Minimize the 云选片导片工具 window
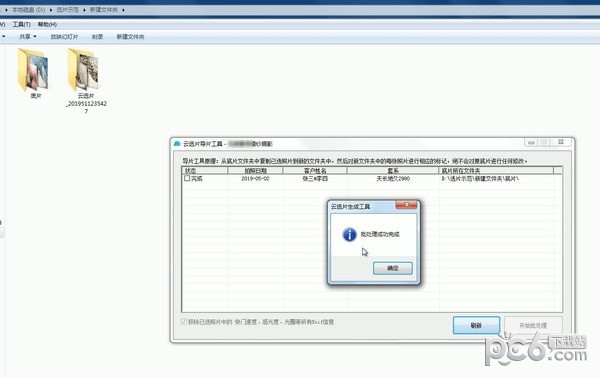The height and width of the screenshot is (378, 600). (x=531, y=142)
